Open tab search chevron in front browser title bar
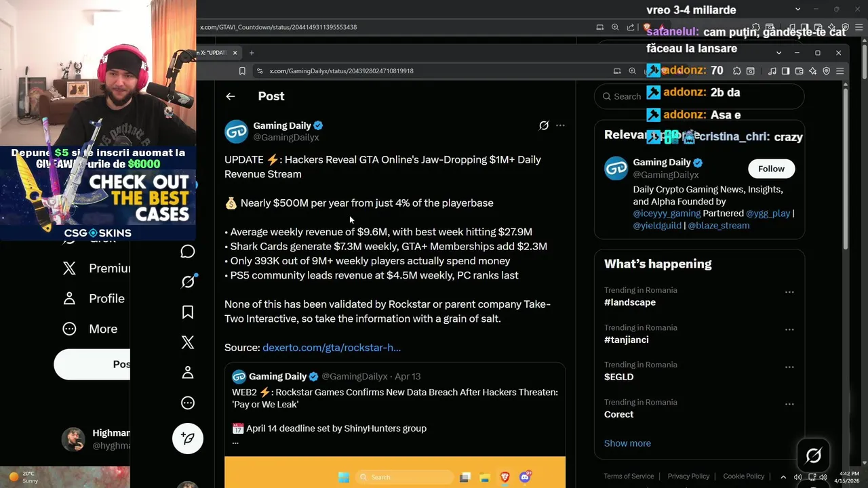This screenshot has width=868, height=488. click(778, 53)
